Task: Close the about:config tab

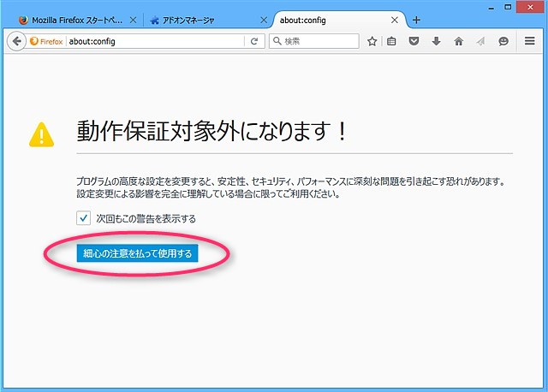Action: click(395, 21)
